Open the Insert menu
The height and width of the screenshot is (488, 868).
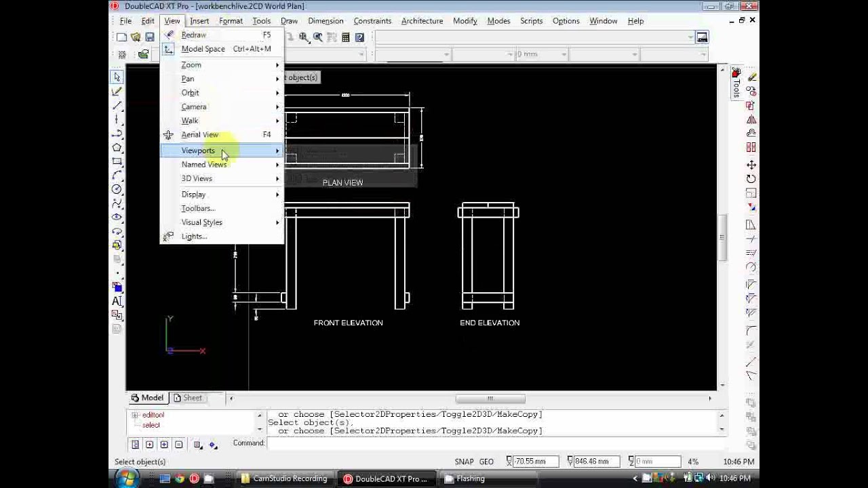[199, 21]
